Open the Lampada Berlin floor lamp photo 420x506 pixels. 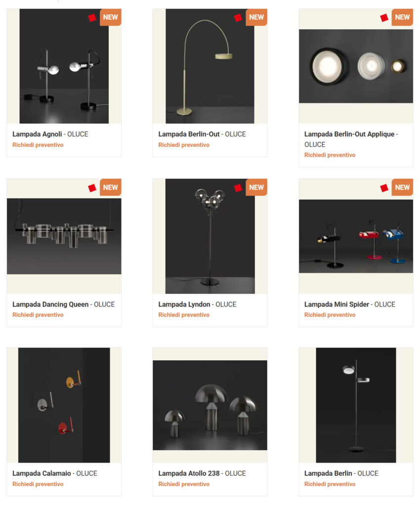tap(356, 405)
